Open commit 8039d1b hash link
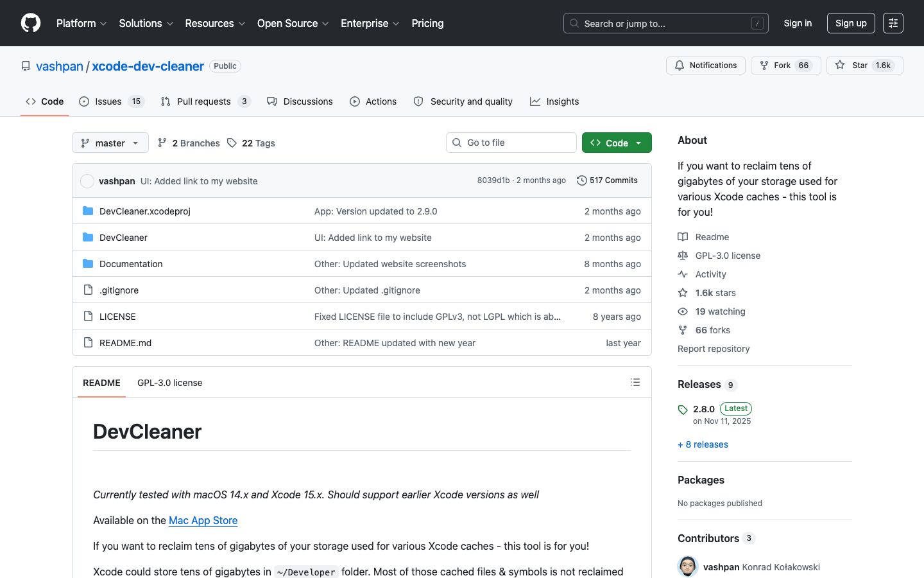 493,180
